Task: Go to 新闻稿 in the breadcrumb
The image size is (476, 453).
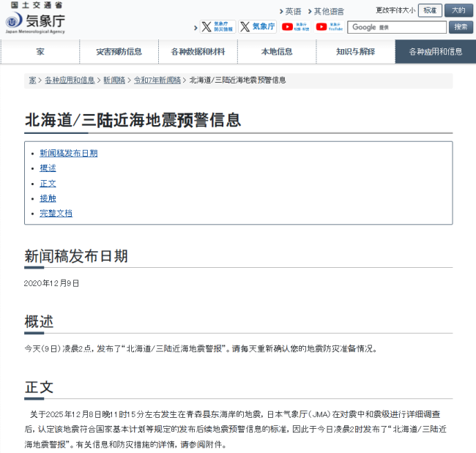Action: pos(114,80)
